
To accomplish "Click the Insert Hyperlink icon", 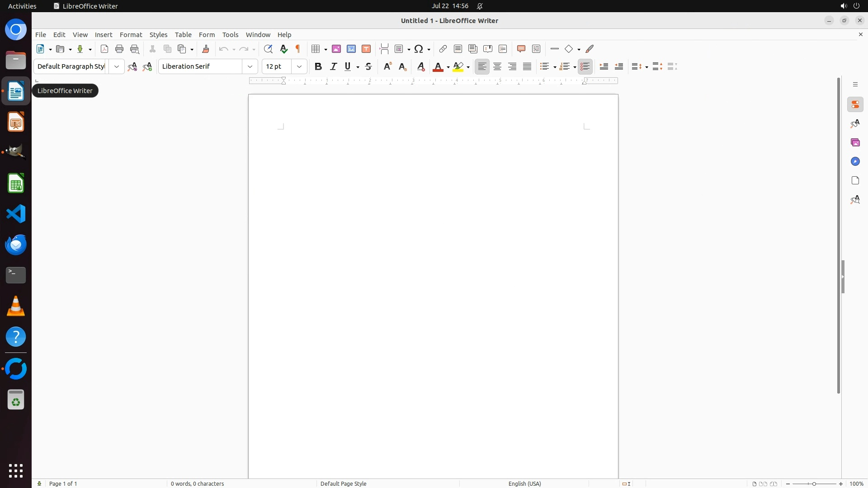I will coord(443,49).
